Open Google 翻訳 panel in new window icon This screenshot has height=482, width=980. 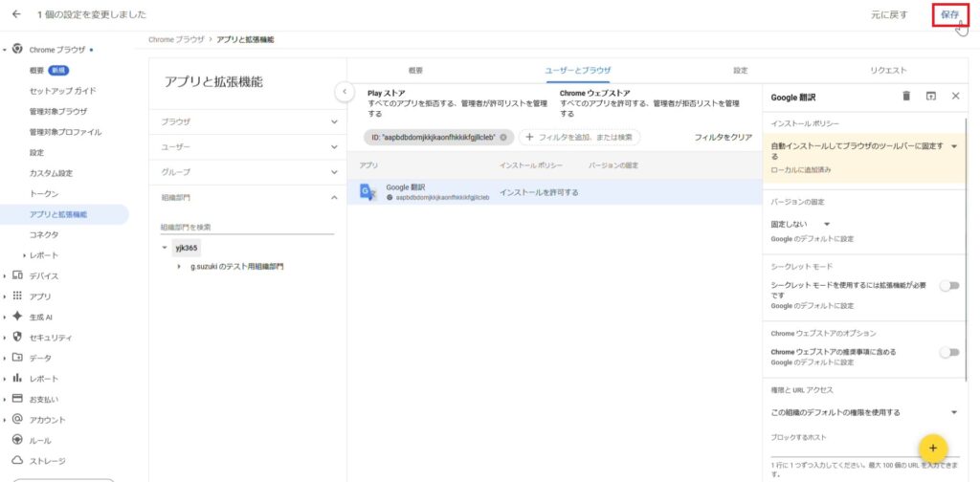[930, 96]
